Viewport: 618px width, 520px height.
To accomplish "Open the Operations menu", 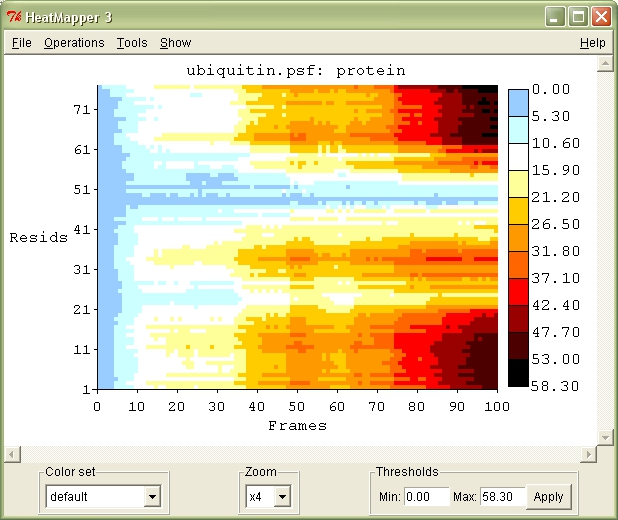I will 74,43.
